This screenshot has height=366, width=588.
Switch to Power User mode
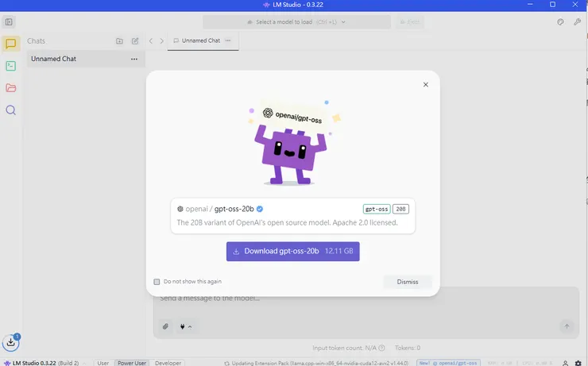click(132, 363)
